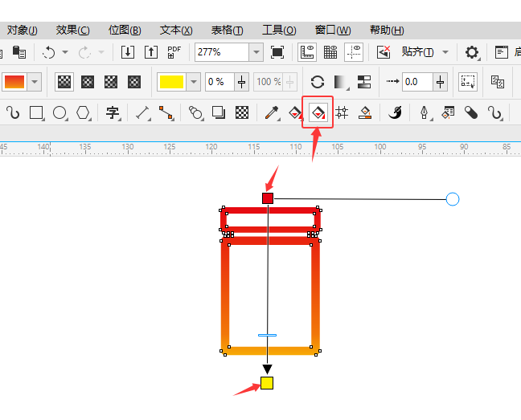Viewport: 521px width, 420px height.
Task: Click the 0 % node transparency field
Action: coord(219,82)
